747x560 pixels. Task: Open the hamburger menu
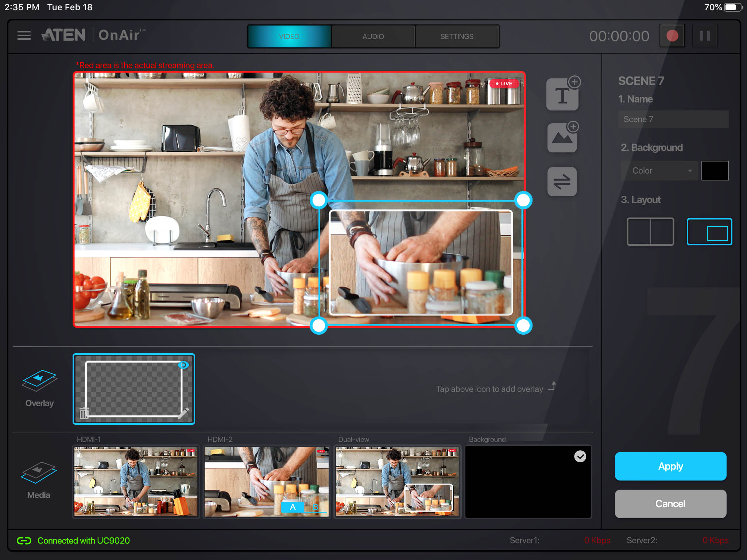24,35
